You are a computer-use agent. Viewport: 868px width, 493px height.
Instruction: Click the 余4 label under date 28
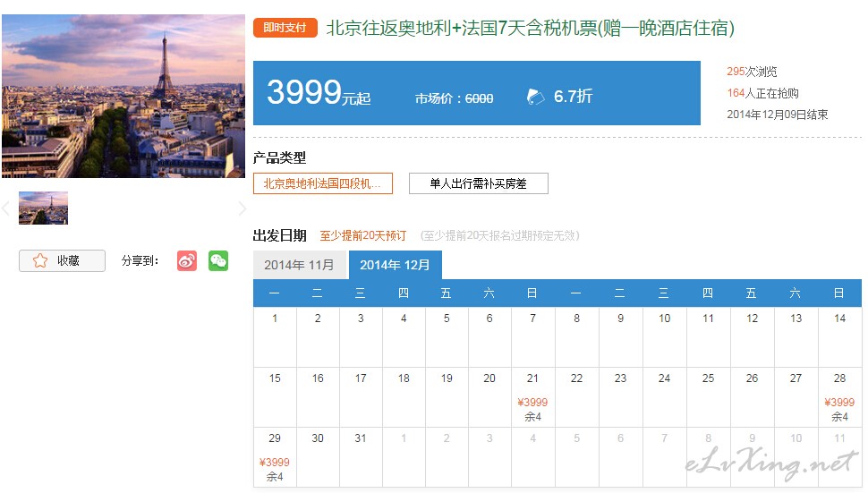(x=839, y=417)
